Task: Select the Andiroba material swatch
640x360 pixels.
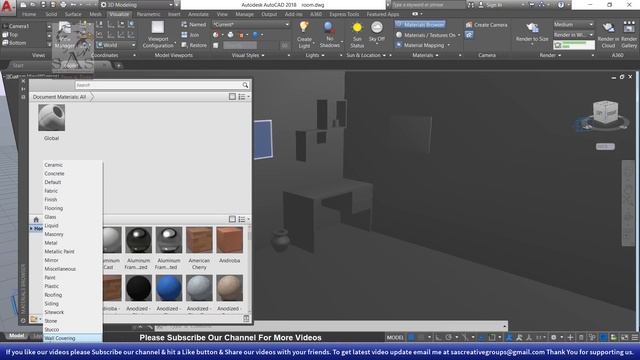Action: pos(229,240)
